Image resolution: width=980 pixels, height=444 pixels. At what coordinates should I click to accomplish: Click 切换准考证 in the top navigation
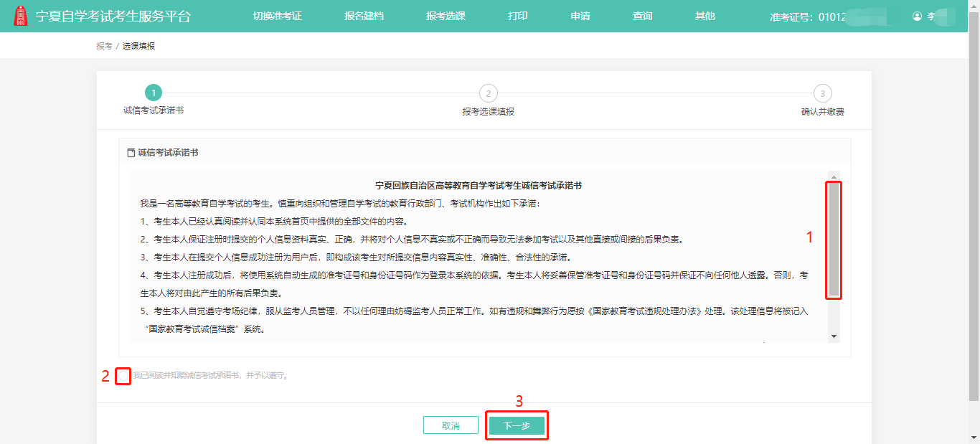coord(277,16)
